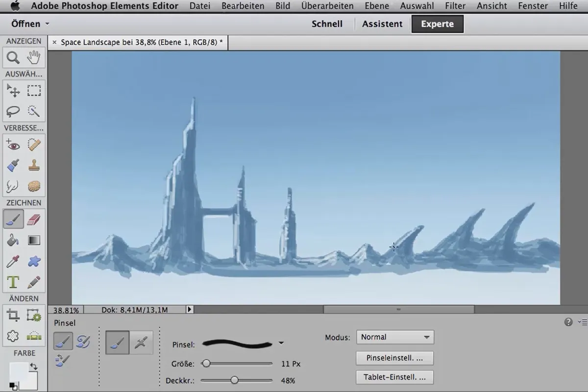Image resolution: width=588 pixels, height=392 pixels.
Task: Swap foreground and background colors
Action: point(34,367)
